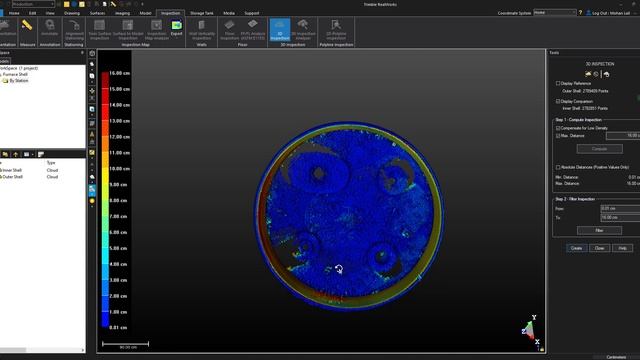640x360 pixels.
Task: Open the Model ribbon tab
Action: point(145,13)
